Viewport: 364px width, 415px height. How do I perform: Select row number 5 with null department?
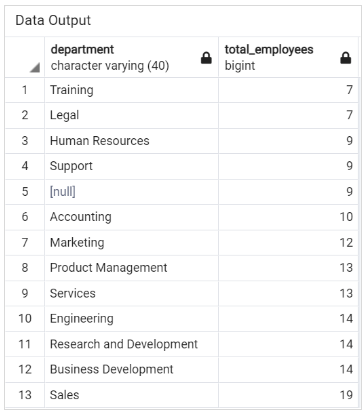pos(25,192)
